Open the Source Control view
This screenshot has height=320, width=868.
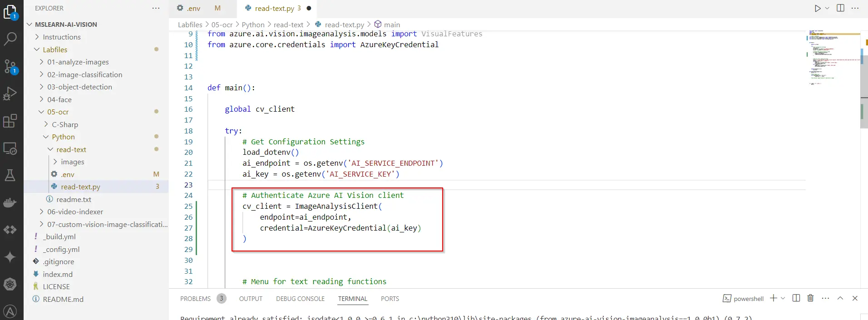(x=10, y=66)
